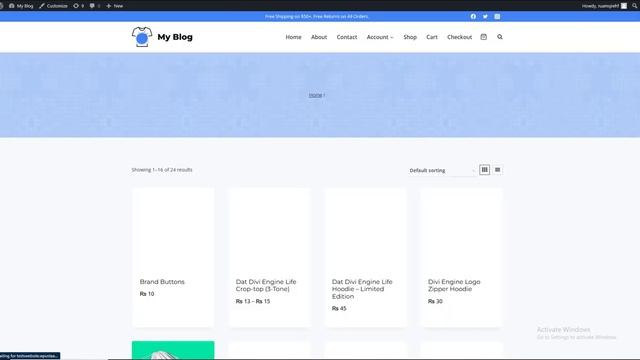This screenshot has width=640, height=360.
Task: Click the Rs 13 – Rs 15 price
Action: click(x=253, y=301)
